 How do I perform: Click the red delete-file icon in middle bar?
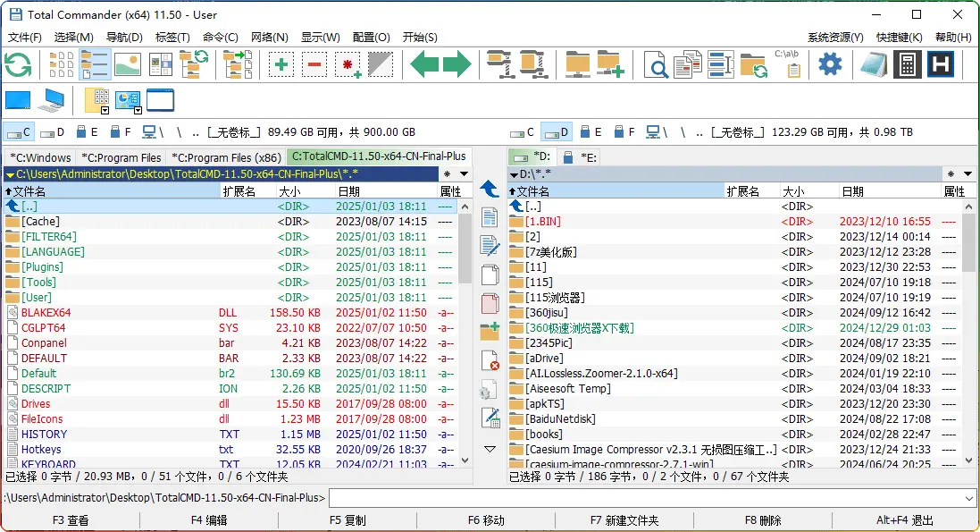[x=490, y=360]
